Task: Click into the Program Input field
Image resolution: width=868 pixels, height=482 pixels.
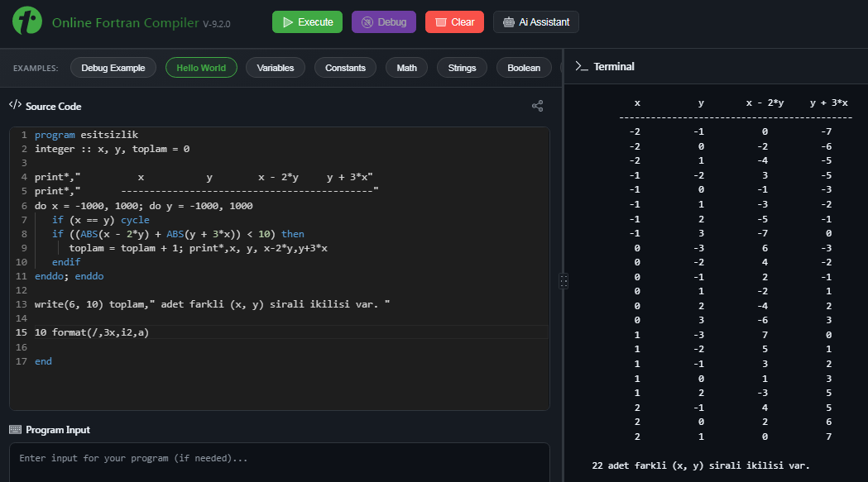Action: [x=280, y=462]
